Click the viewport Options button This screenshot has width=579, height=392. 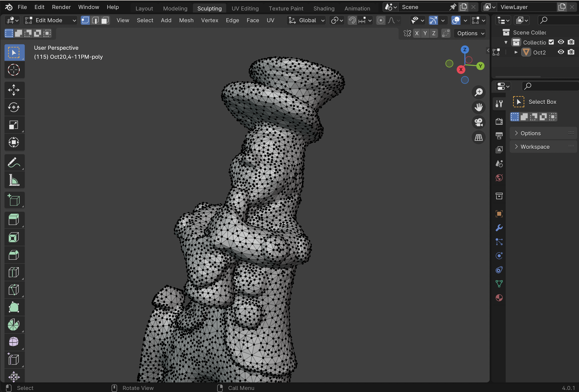coord(470,33)
